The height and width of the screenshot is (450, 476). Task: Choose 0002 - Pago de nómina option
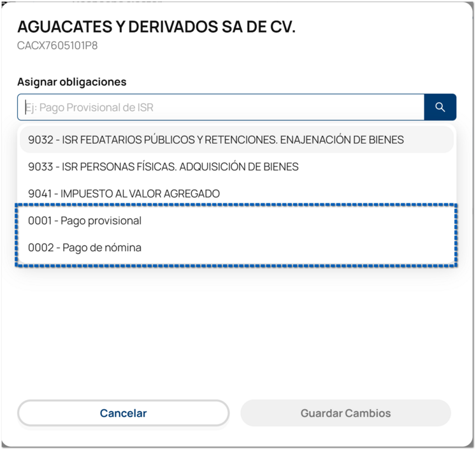[85, 248]
